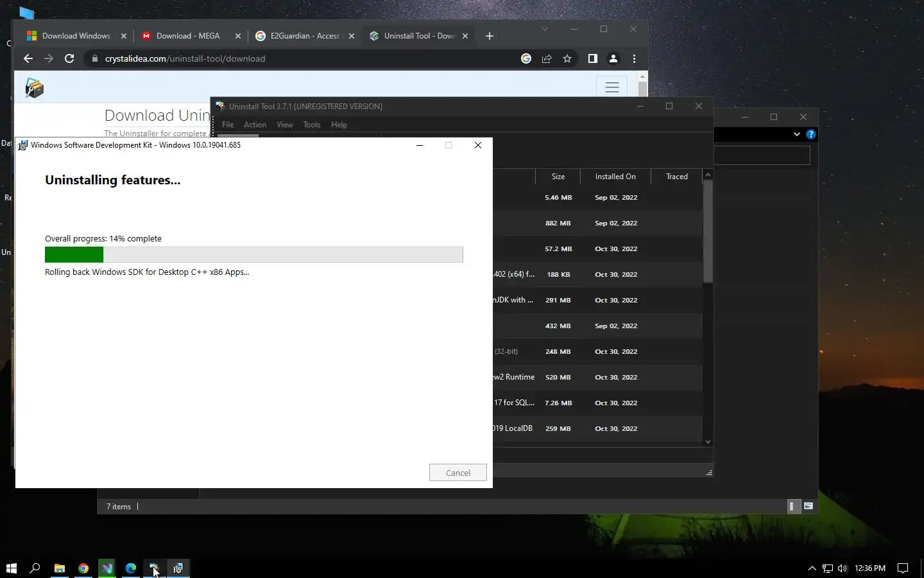Reload the crystalidea page

click(69, 58)
